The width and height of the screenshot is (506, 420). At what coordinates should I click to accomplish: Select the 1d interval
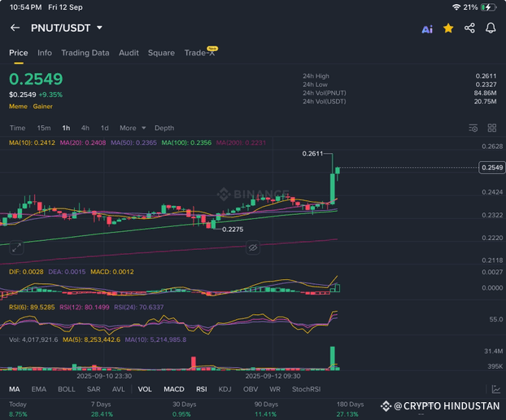(105, 128)
